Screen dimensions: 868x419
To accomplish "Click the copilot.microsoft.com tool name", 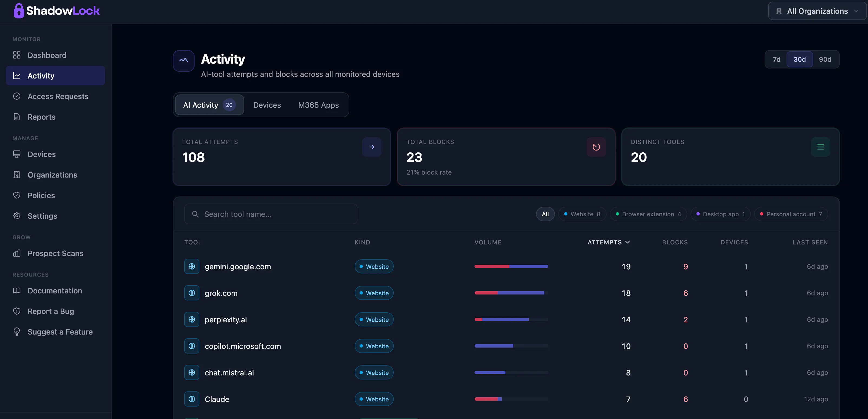I will 243,346.
